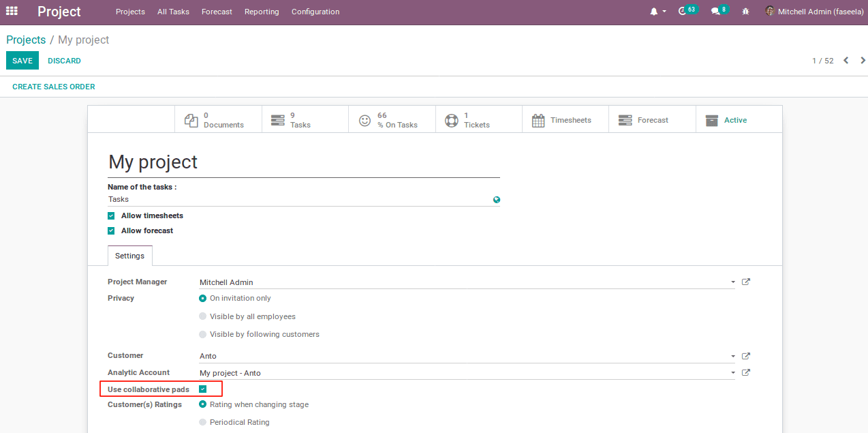Open the Projects menu
The height and width of the screenshot is (433, 868).
click(x=130, y=12)
